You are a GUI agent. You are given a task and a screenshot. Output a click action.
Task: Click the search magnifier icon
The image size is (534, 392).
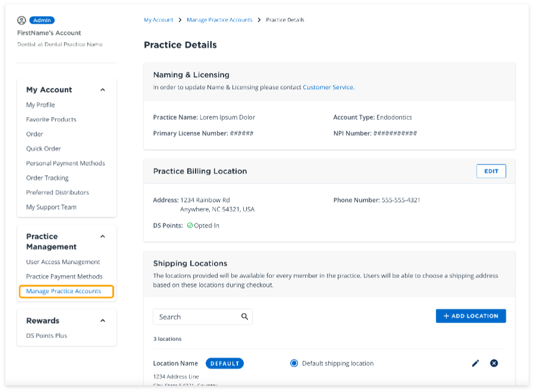pyautogui.click(x=244, y=317)
